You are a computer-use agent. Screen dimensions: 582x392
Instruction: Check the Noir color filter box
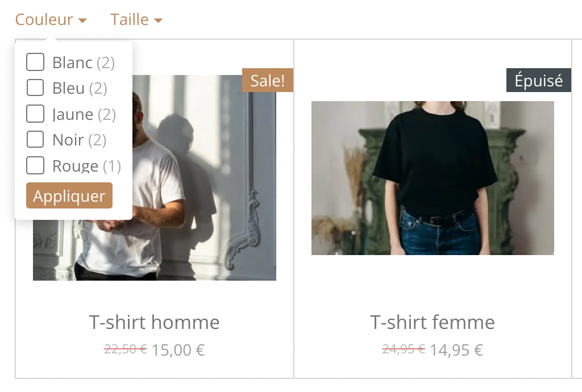coord(35,139)
